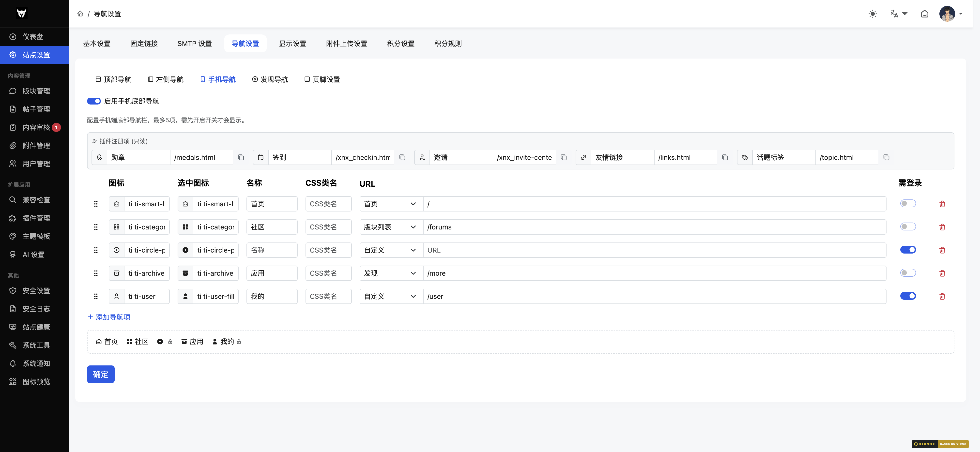Click the XIUNOX GitHub badge
The width and height of the screenshot is (980, 452).
pos(924,444)
